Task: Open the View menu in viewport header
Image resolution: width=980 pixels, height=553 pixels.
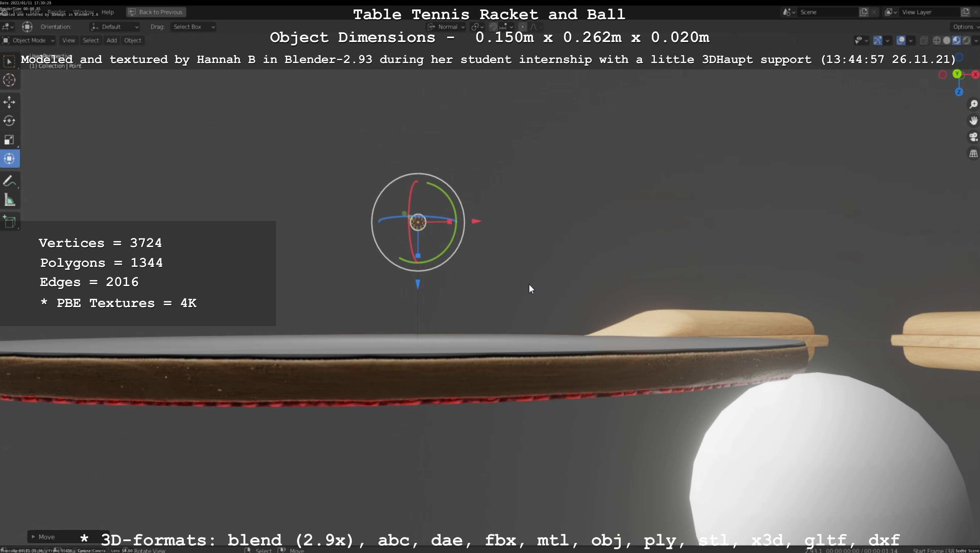Action: 69,41
